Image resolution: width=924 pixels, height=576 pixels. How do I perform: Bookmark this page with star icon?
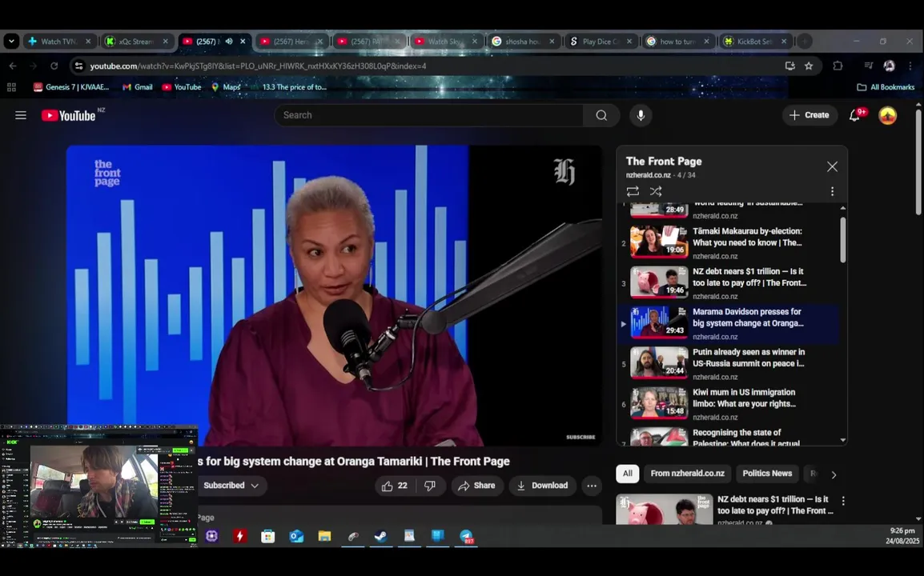pos(809,66)
